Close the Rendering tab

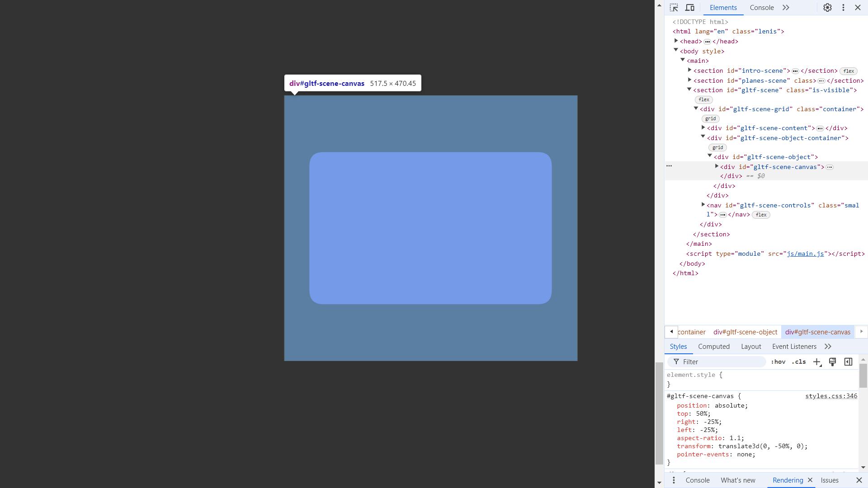[x=810, y=480]
